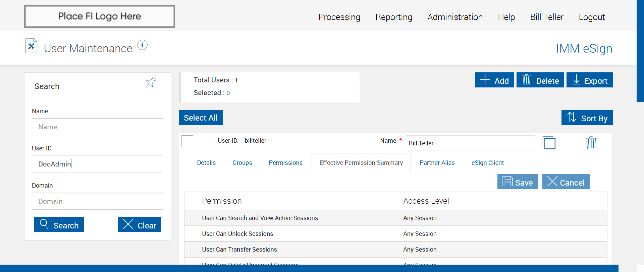
Task: Open the Administration menu
Action: [455, 17]
